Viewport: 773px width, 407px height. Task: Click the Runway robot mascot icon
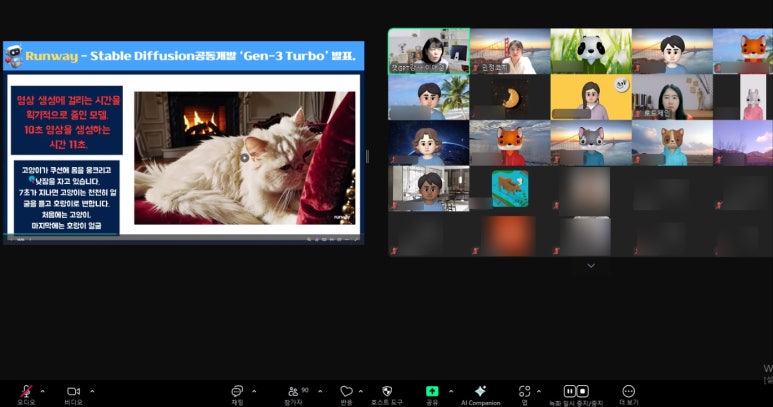coord(14,56)
